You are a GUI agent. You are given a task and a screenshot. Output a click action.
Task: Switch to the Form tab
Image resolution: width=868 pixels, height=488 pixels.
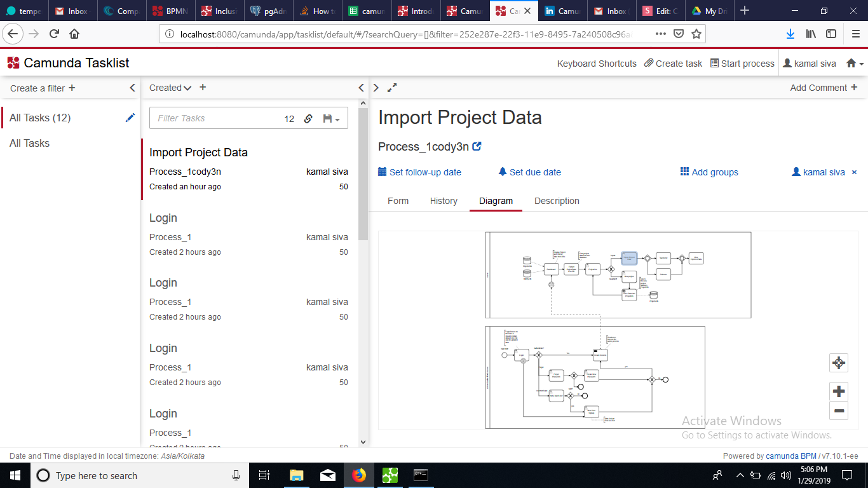(x=398, y=201)
